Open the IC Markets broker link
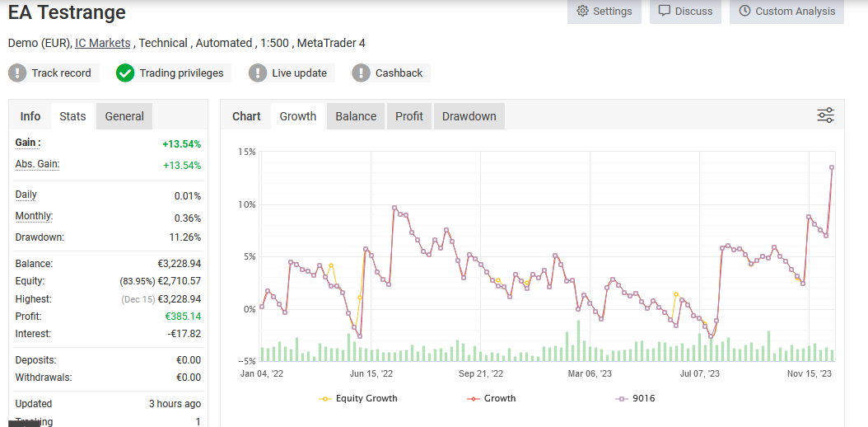868x427 pixels. 102,43
